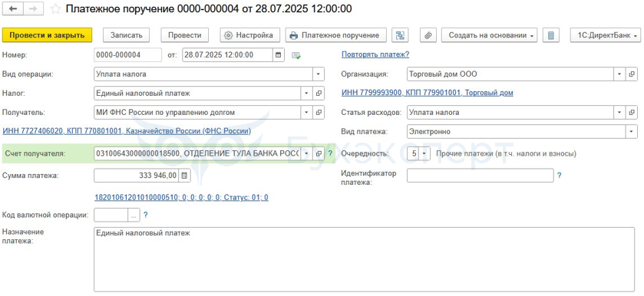Screen dimensions: 644x296
Task: Go forward with the right arrow button
Action: coord(33,9)
